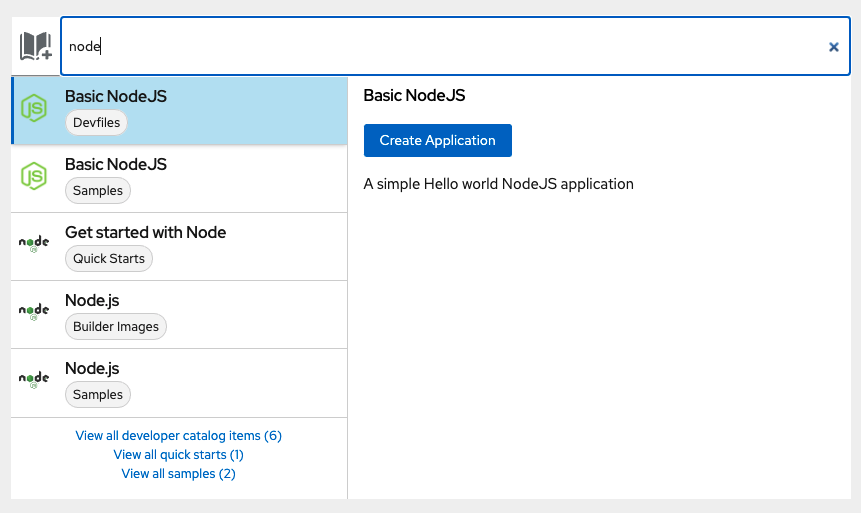Click node logo in Node.js Samples row
Screen dimensions: 861x513
(x=34, y=380)
